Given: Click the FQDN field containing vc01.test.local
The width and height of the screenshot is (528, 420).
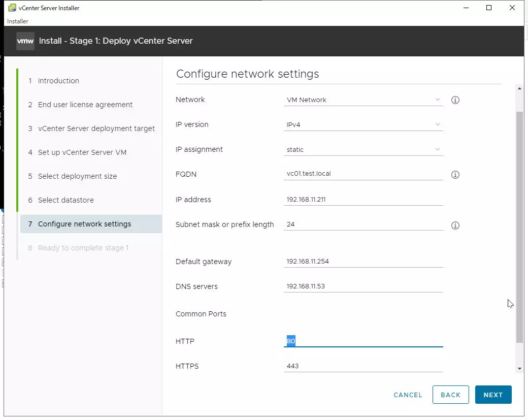Looking at the screenshot, I should pyautogui.click(x=363, y=174).
